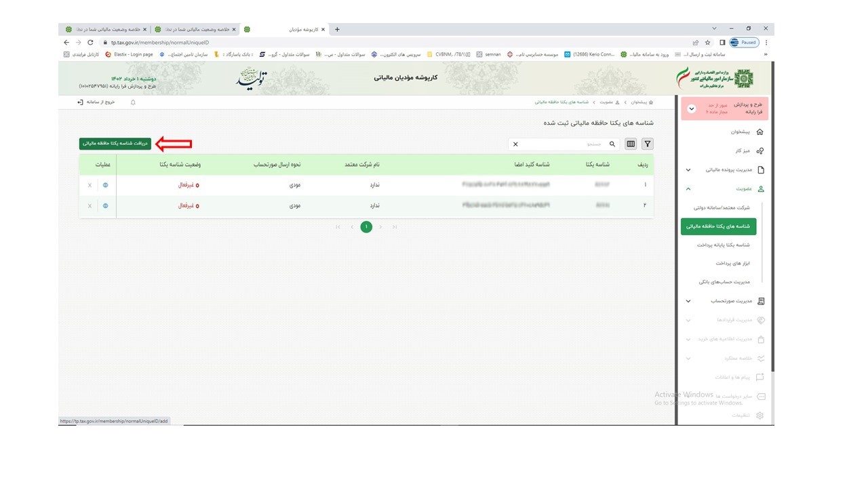The image size is (868, 488).
Task: Switch to the کارپوشه مؤدیان browser tab
Action: point(285,29)
